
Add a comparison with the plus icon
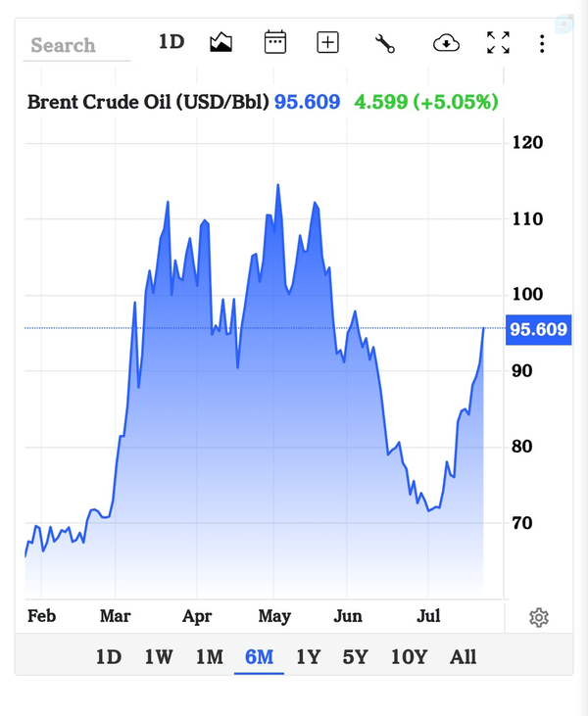327,42
